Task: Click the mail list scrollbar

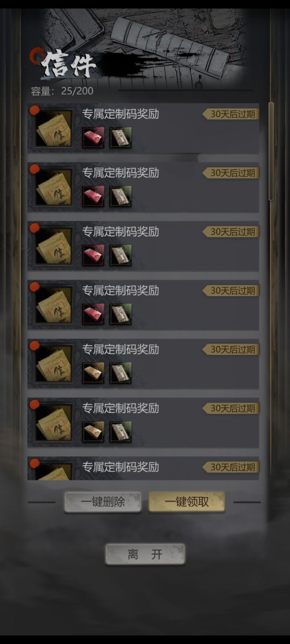Action: (x=271, y=151)
